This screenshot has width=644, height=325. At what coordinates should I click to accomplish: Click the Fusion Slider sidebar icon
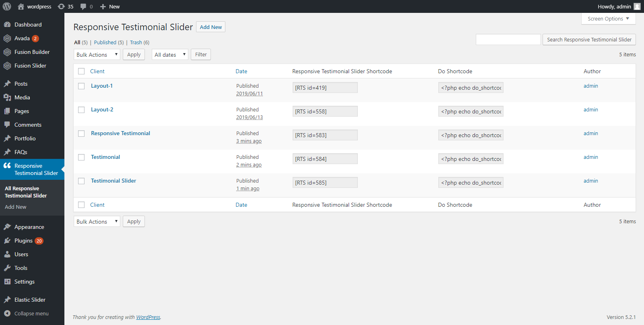click(x=7, y=66)
